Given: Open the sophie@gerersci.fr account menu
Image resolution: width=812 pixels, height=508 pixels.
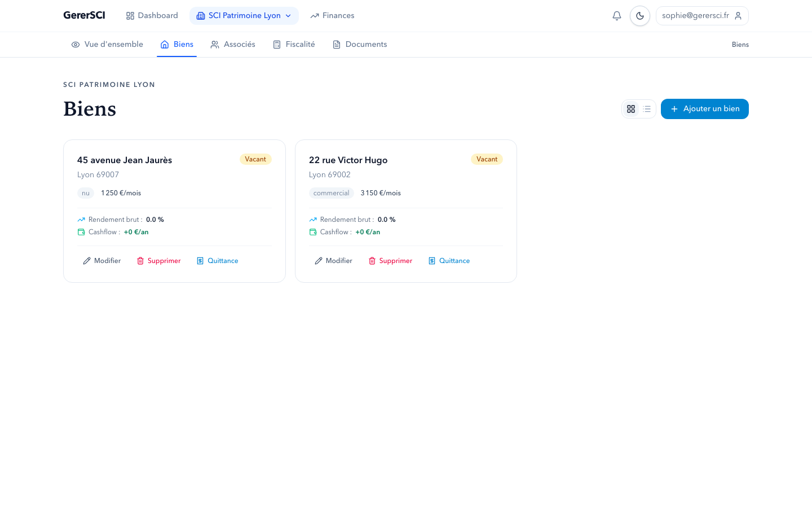Looking at the screenshot, I should tap(701, 16).
